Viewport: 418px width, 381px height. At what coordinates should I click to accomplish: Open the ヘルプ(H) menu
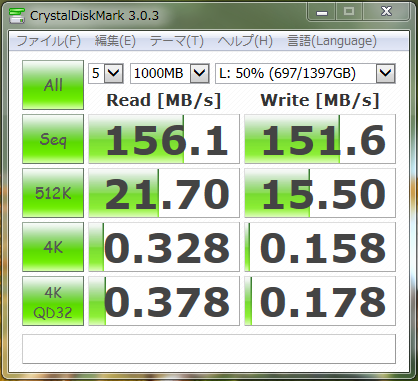tap(245, 41)
